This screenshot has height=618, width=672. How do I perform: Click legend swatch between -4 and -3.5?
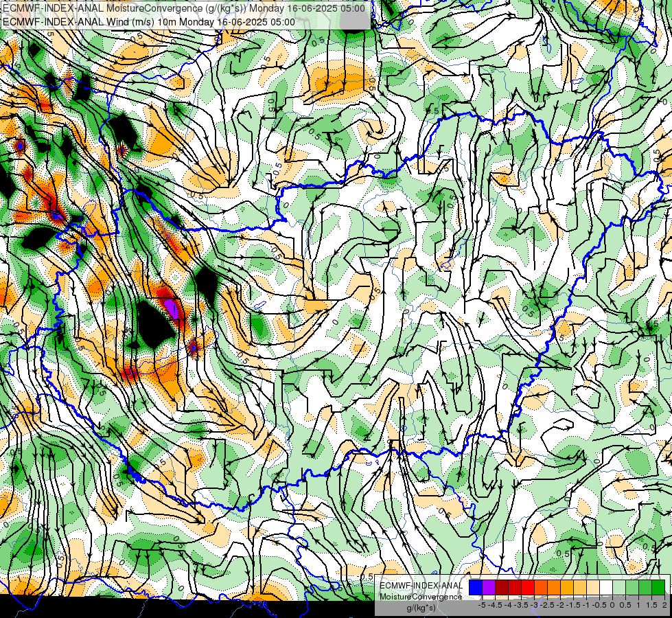pos(515,587)
